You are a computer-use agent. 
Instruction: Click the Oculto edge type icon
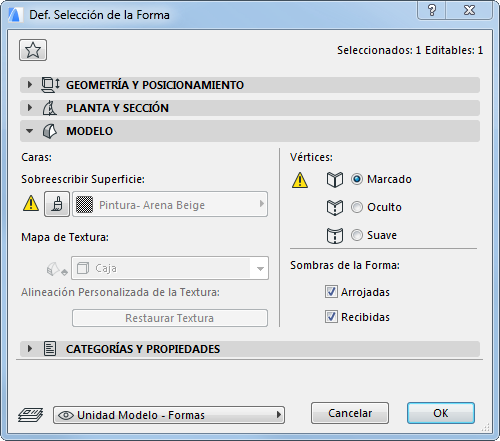pos(335,208)
